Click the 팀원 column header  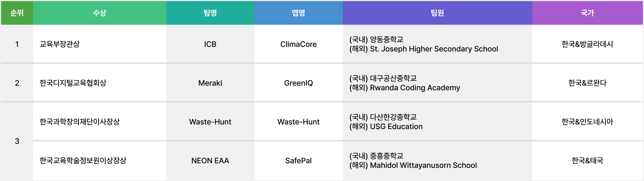[x=437, y=13]
